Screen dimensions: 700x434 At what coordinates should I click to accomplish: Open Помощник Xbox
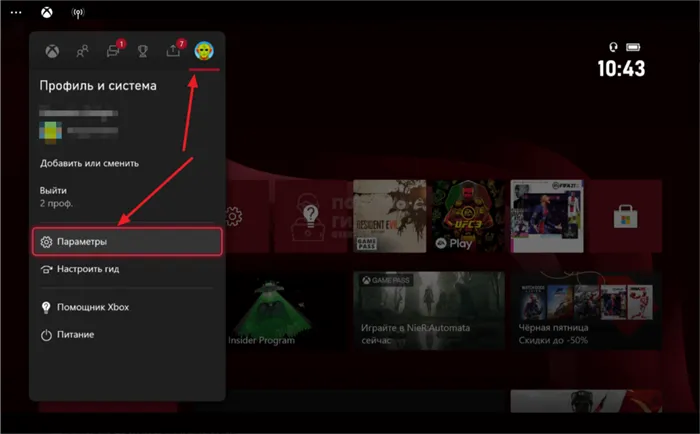(93, 307)
